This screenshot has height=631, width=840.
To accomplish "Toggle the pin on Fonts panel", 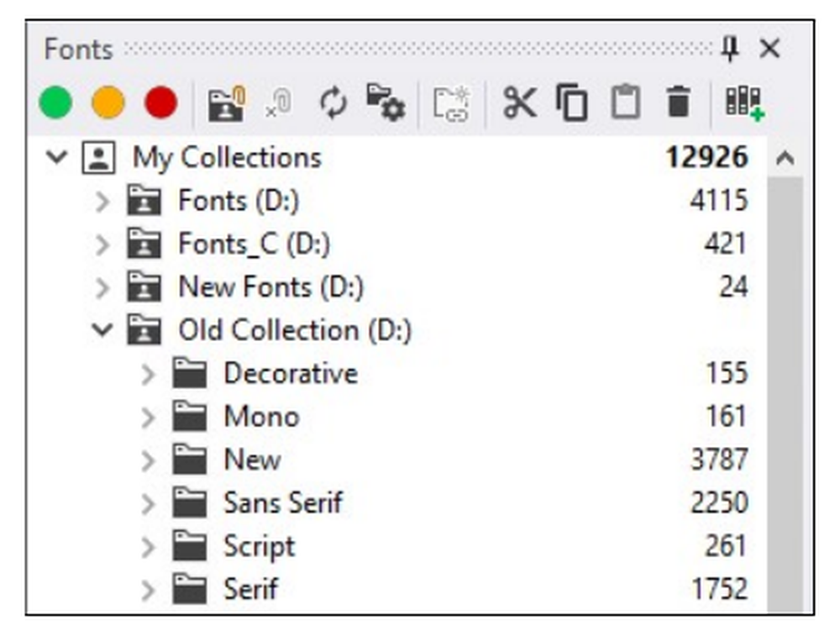I will pyautogui.click(x=730, y=50).
